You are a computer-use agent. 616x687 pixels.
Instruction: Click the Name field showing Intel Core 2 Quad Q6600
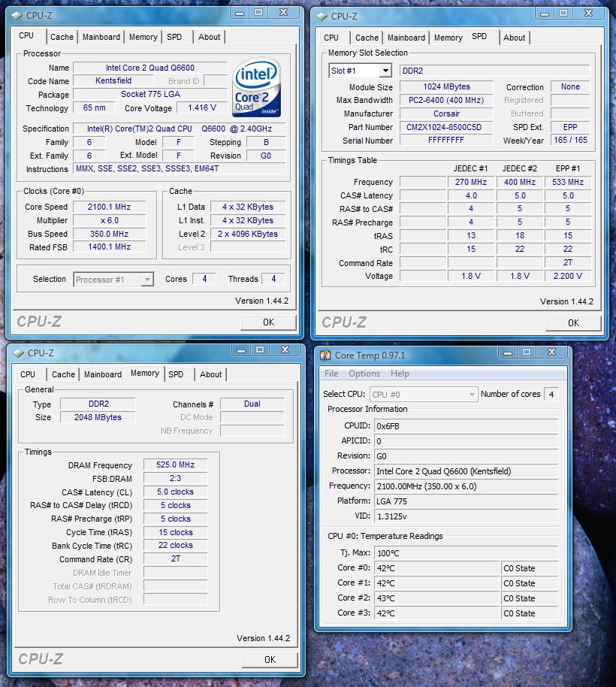(150, 68)
